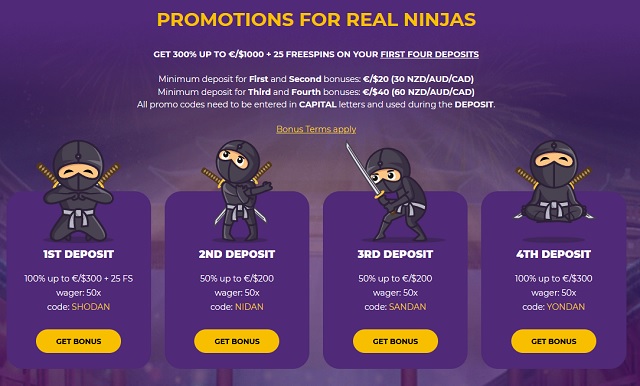Click the 2ND DEPOSIT card heading
The height and width of the screenshot is (386, 640).
coord(237,254)
